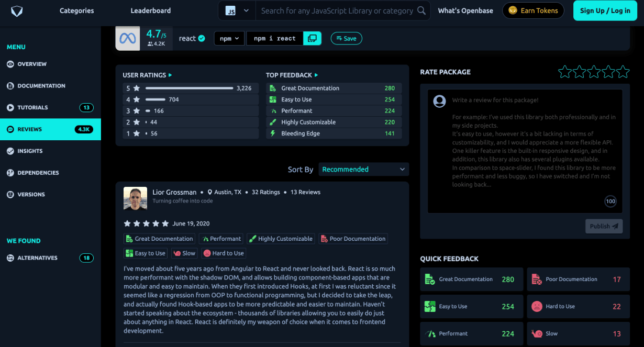Click the Easy to Use icon in Quick Feedback
This screenshot has width=644, height=347.
pos(430,307)
